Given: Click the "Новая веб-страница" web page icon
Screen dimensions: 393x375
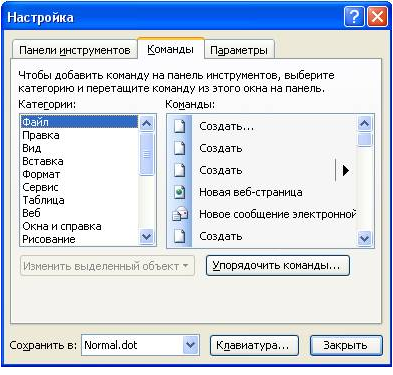Looking at the screenshot, I should point(180,192).
